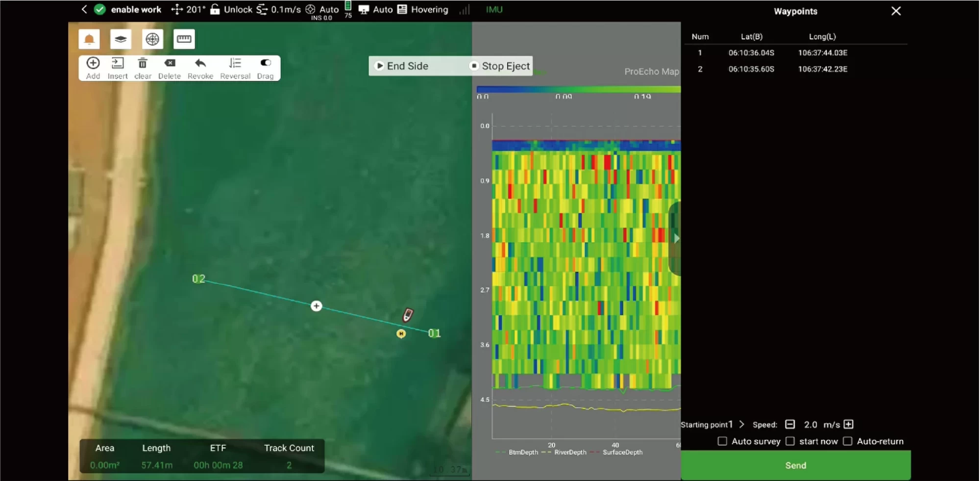Open the map layers button
Screen dimensions: 980x481
(x=121, y=39)
